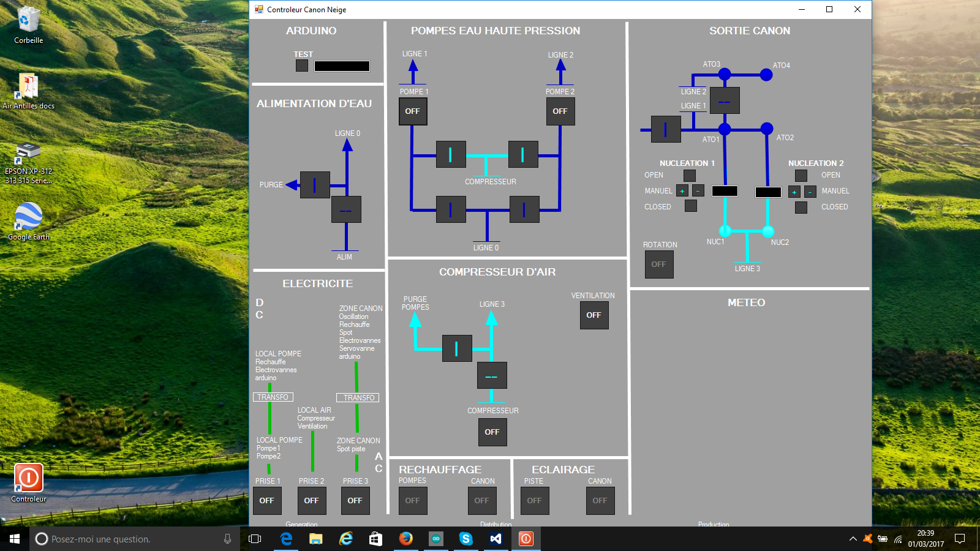
Task: Toggle upper-right valve below POMPE 2
Action: [523, 154]
